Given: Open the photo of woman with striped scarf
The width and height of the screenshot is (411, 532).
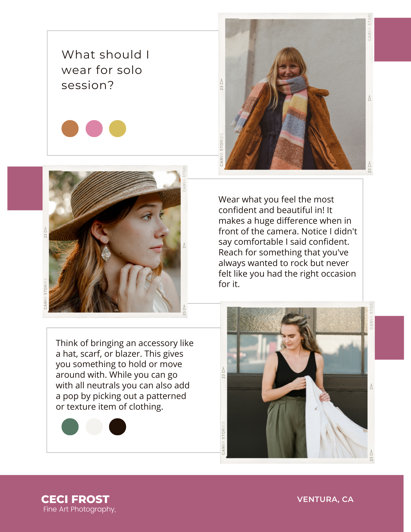Looking at the screenshot, I should click(x=295, y=94).
